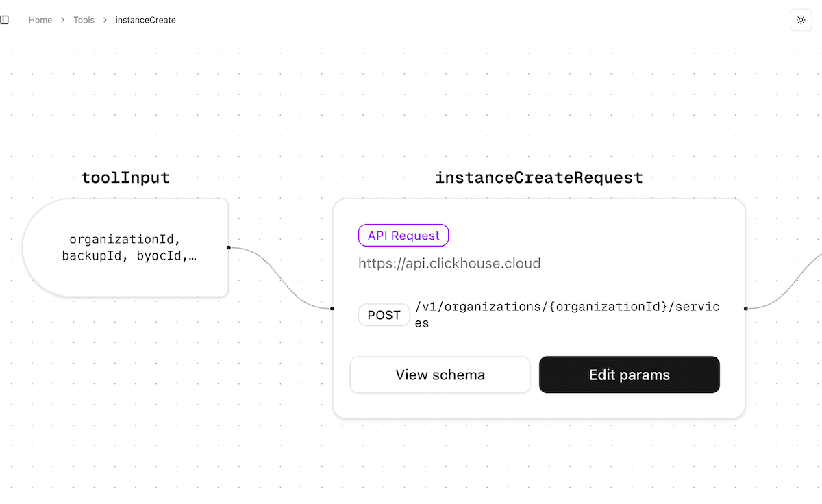Click chevron between Home and Tools
The width and height of the screenshot is (822, 504).
pyautogui.click(x=63, y=20)
